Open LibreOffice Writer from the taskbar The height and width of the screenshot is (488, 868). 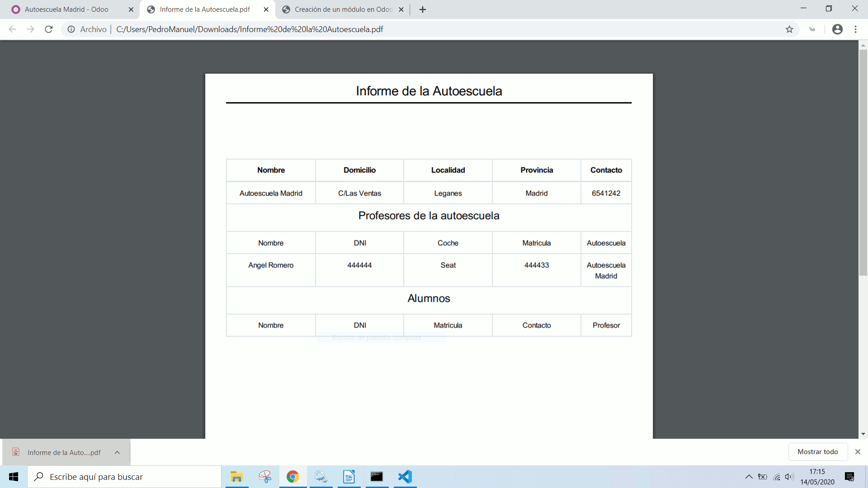(x=349, y=477)
